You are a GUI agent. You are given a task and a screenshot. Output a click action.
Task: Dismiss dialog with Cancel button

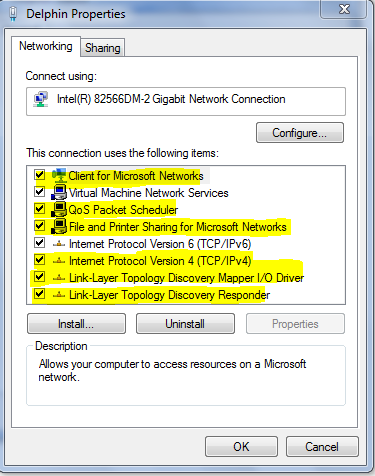point(322,447)
